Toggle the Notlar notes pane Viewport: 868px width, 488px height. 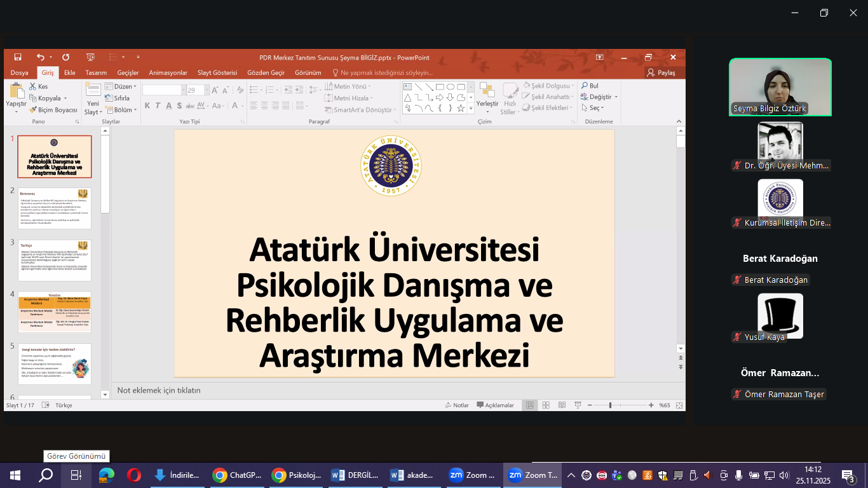pos(456,405)
